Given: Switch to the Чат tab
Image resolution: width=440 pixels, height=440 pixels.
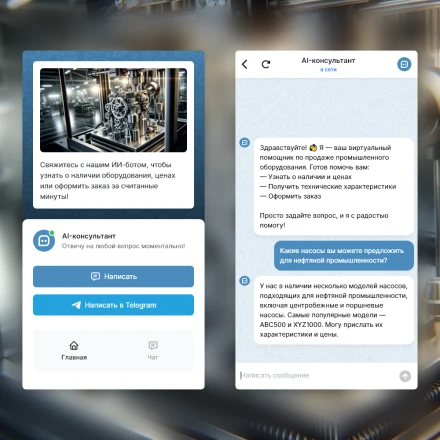Looking at the screenshot, I should 153,350.
